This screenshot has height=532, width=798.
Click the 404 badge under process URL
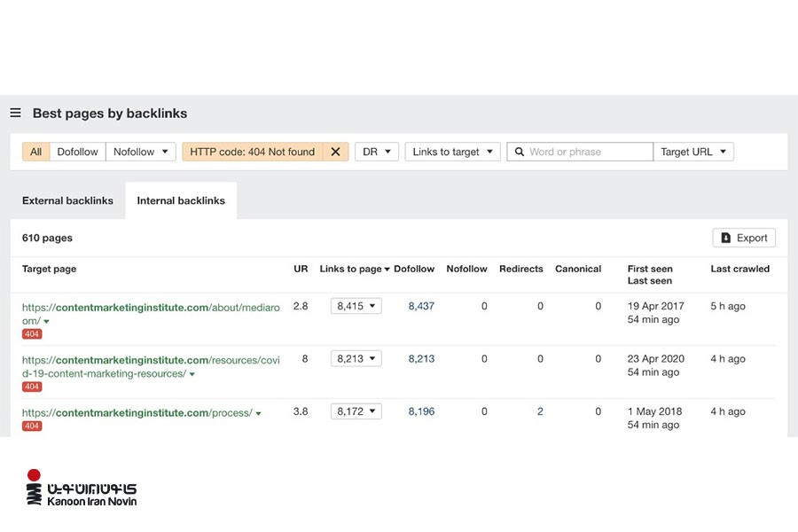[32, 426]
